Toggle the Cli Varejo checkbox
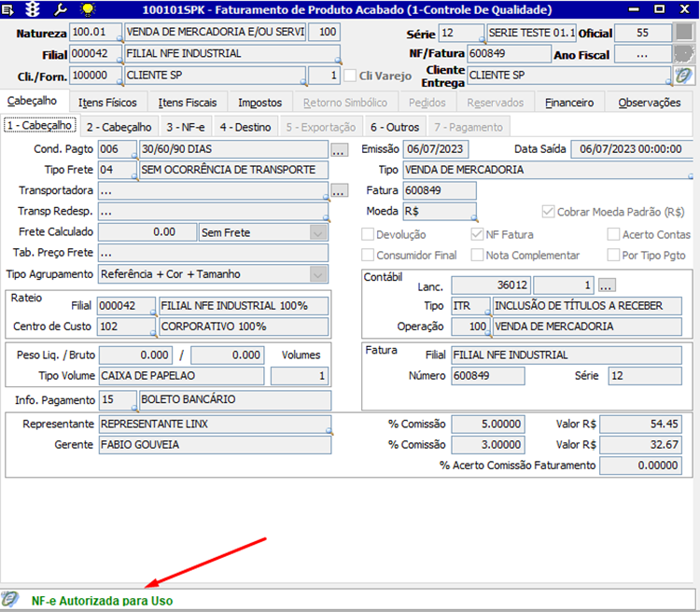The height and width of the screenshot is (612, 700). 350,76
